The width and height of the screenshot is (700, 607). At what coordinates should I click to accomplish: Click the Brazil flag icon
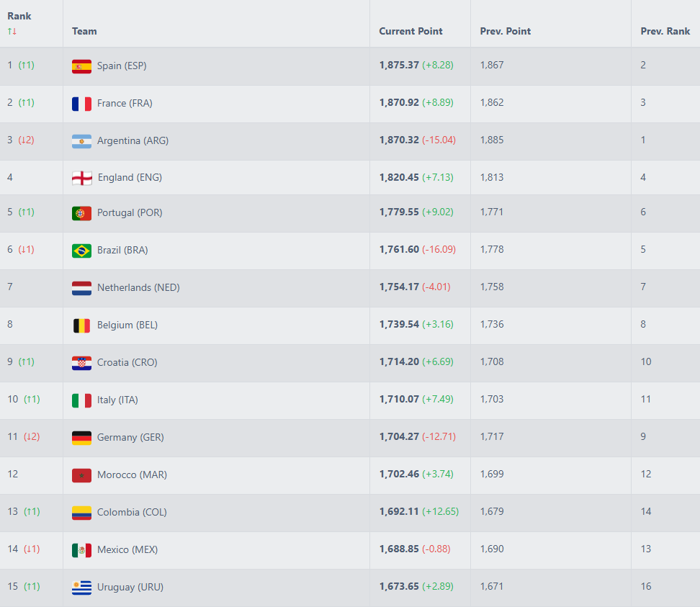click(81, 251)
